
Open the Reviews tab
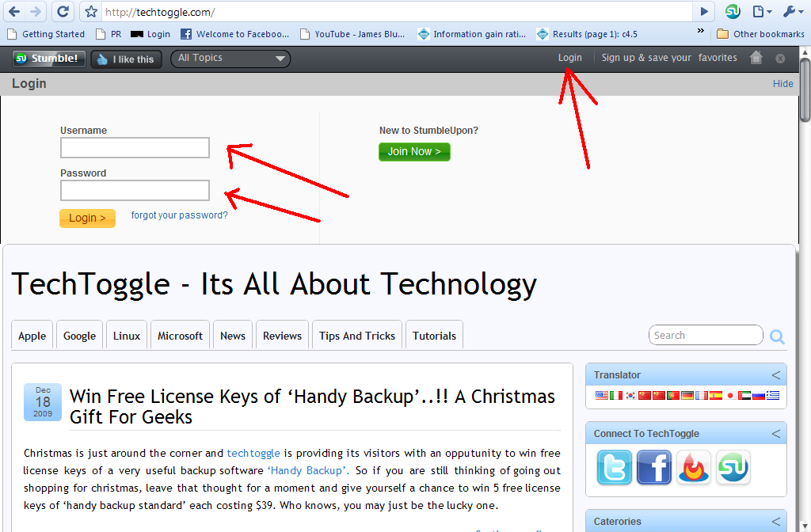tap(283, 336)
